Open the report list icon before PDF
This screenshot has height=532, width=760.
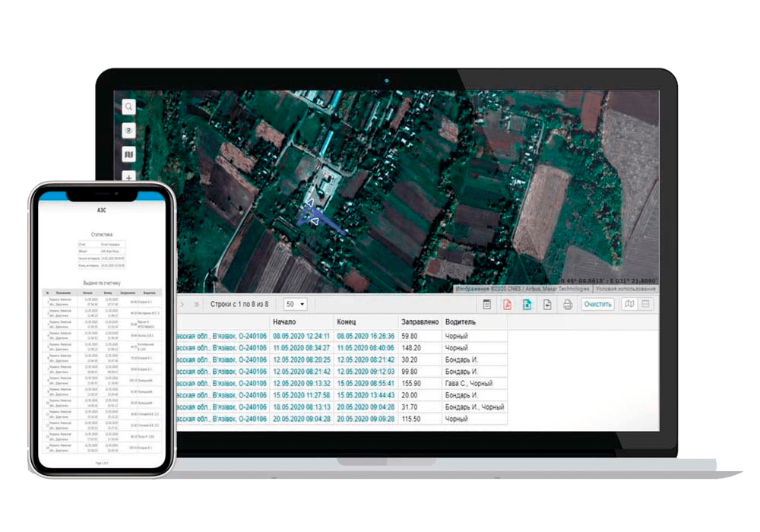[x=487, y=305]
